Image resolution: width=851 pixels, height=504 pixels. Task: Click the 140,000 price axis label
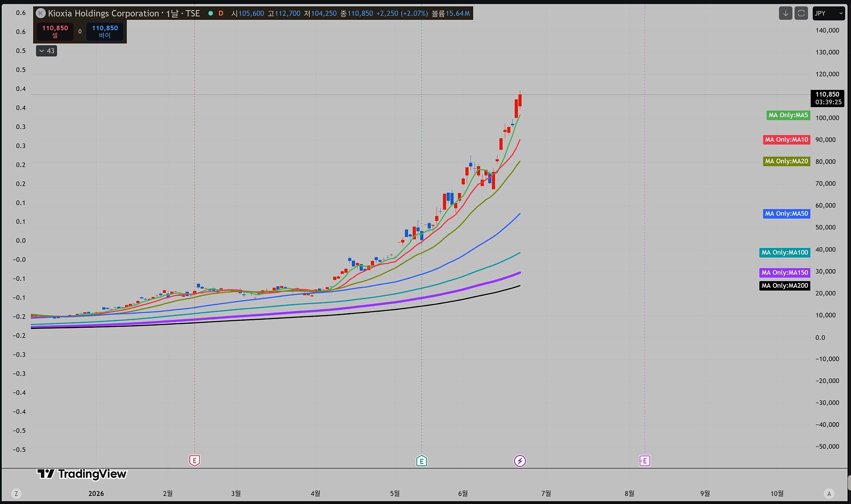(x=827, y=31)
